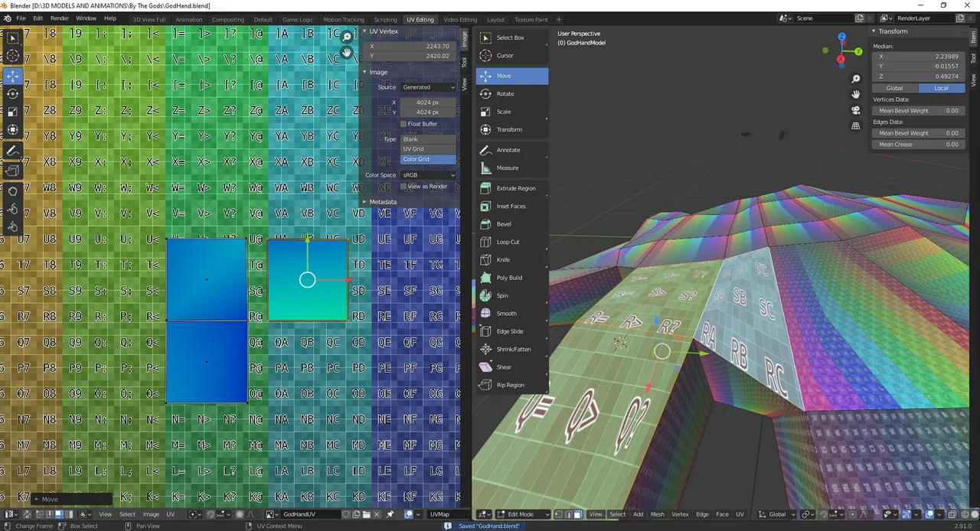Activate the Bevel tool
Viewport: 980px width, 531px height.
point(511,224)
